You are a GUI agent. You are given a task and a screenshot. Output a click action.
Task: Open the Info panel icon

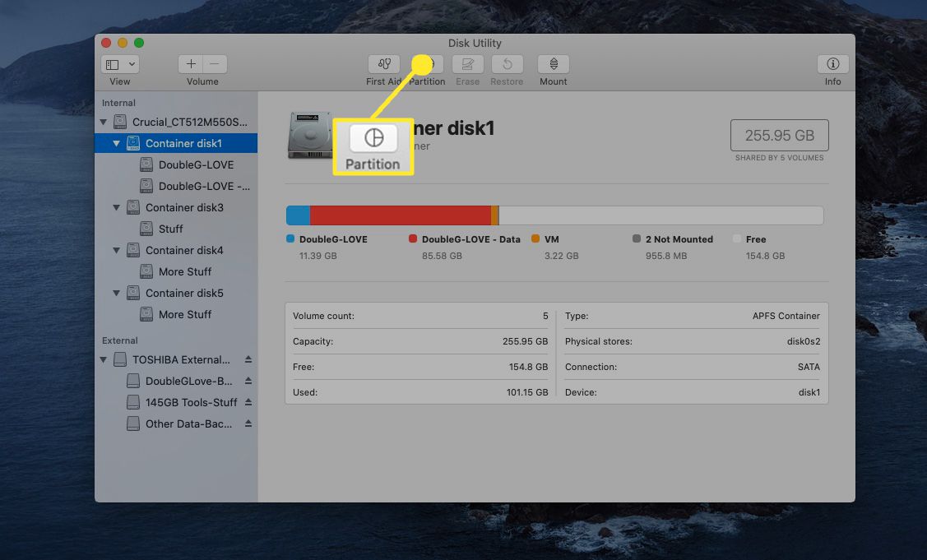click(x=832, y=64)
